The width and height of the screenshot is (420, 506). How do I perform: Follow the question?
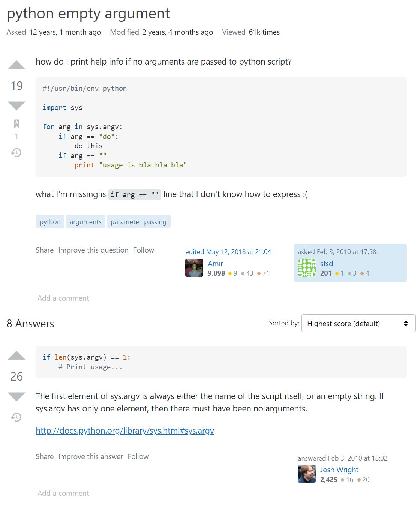point(144,250)
